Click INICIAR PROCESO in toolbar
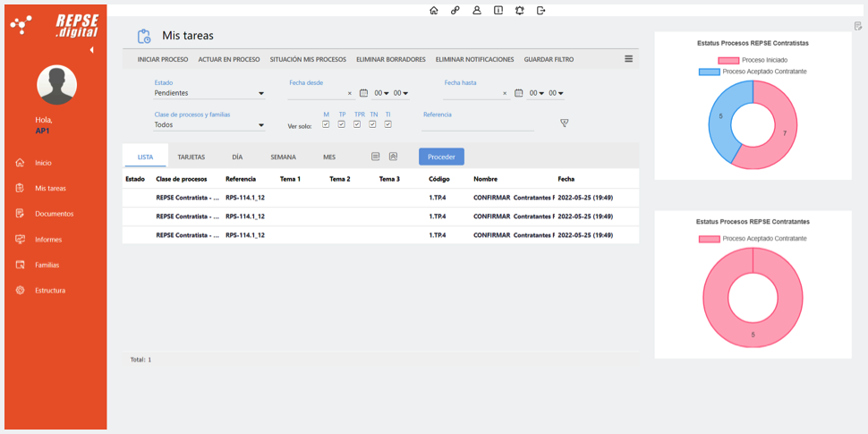868x434 pixels. (x=163, y=59)
